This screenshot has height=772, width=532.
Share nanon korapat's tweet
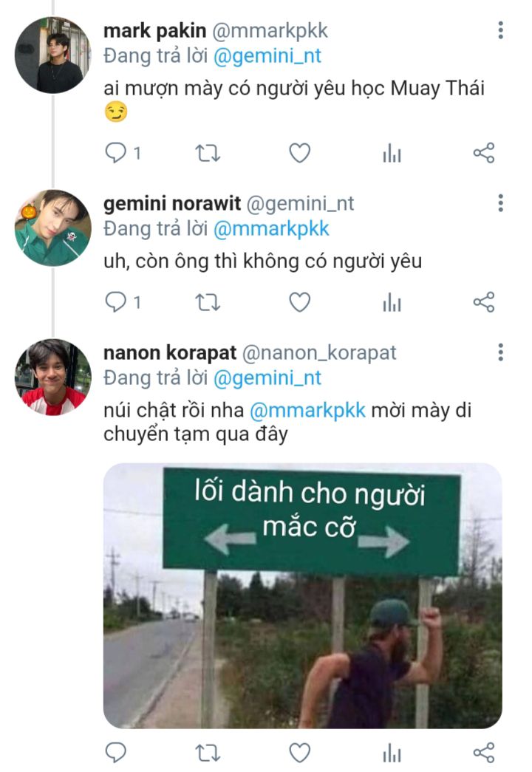coord(483,752)
